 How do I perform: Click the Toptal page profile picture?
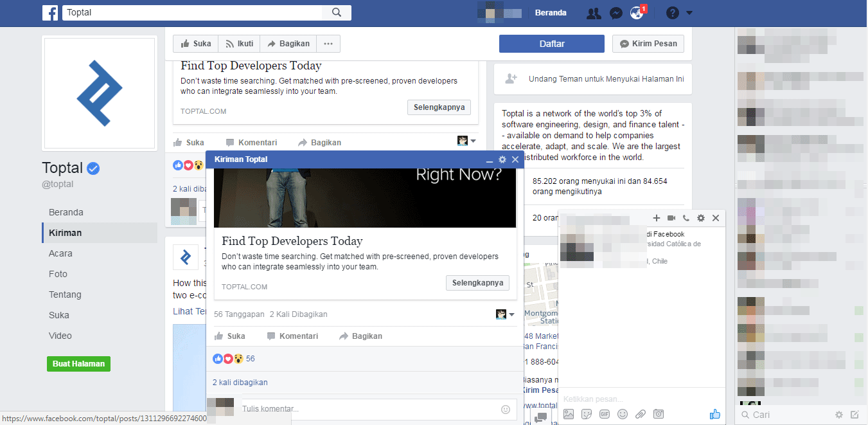pyautogui.click(x=100, y=93)
